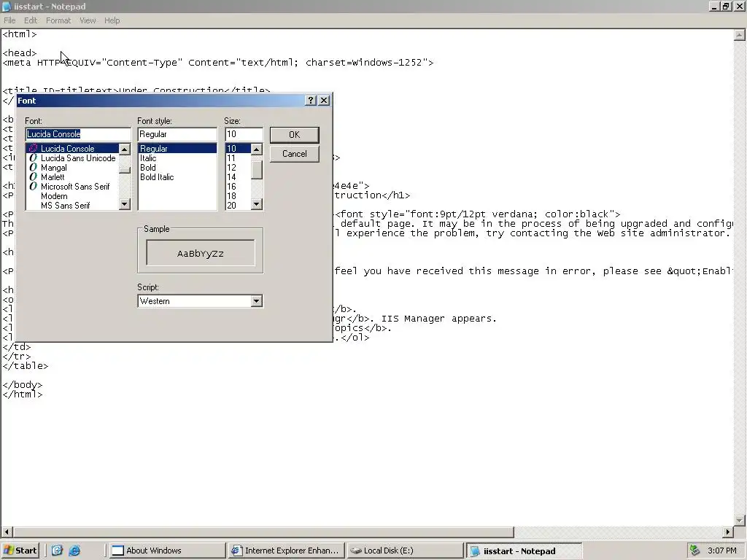Select Modern in font list
The height and width of the screenshot is (560, 747).
pos(72,196)
